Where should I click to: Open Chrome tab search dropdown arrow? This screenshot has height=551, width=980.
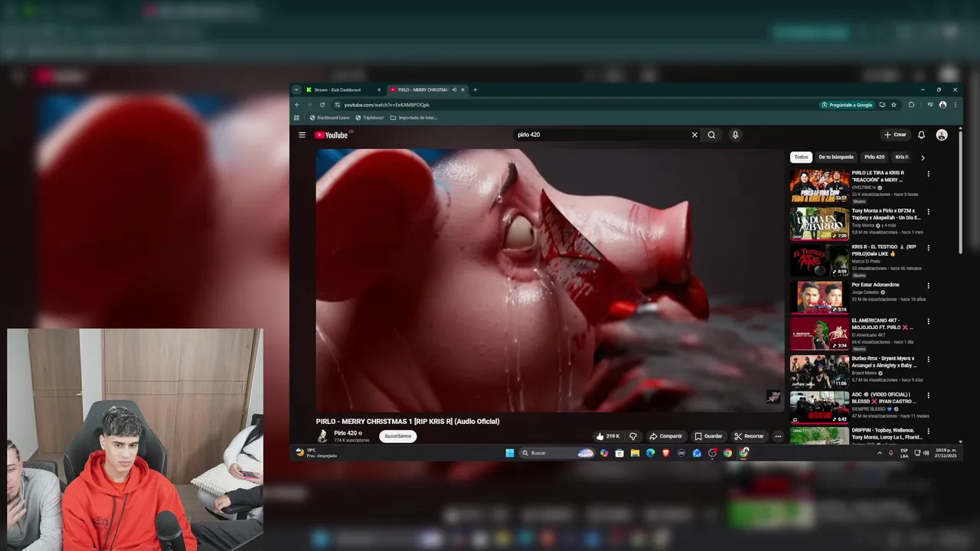pos(296,90)
